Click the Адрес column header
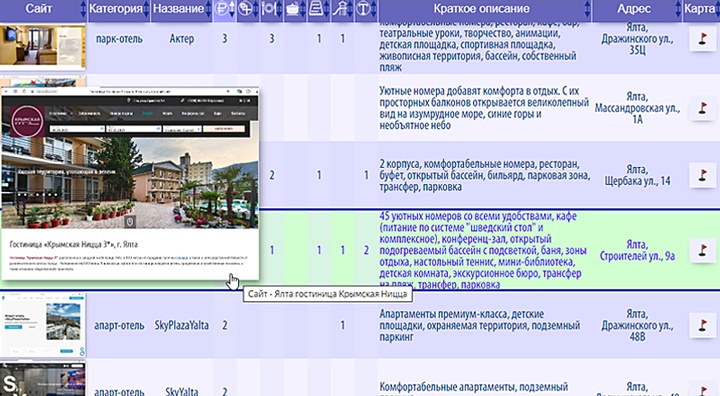Image resolution: width=720 pixels, height=396 pixels. [x=634, y=8]
